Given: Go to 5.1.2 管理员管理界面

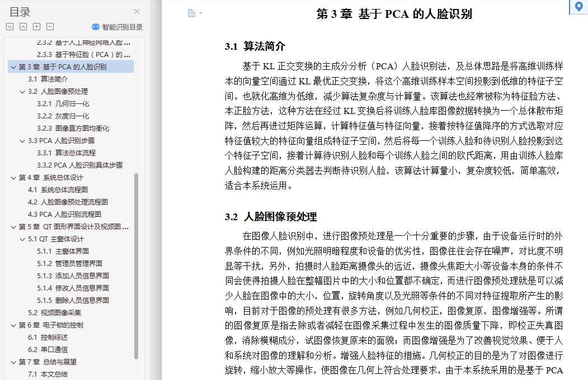Looking at the screenshot, I should click(70, 264).
